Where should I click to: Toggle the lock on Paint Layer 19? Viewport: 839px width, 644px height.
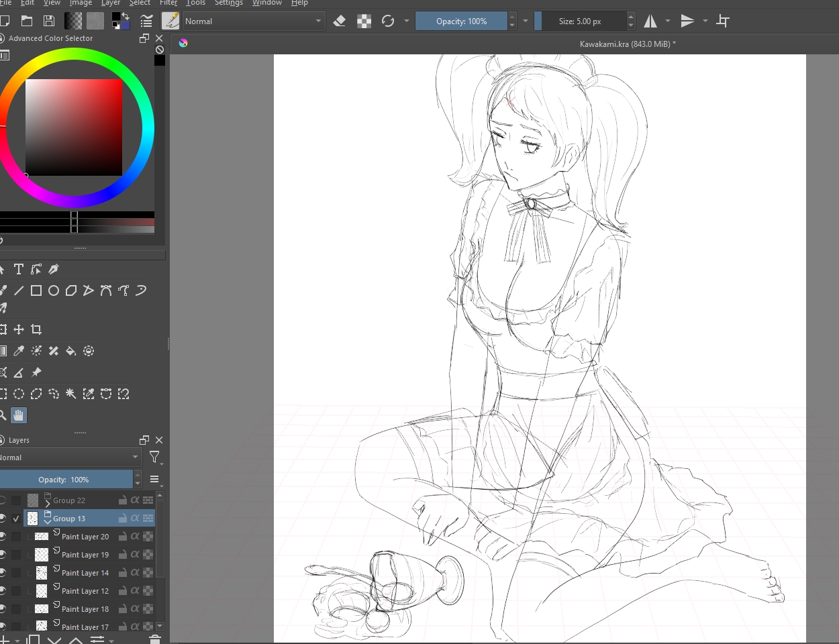[123, 555]
